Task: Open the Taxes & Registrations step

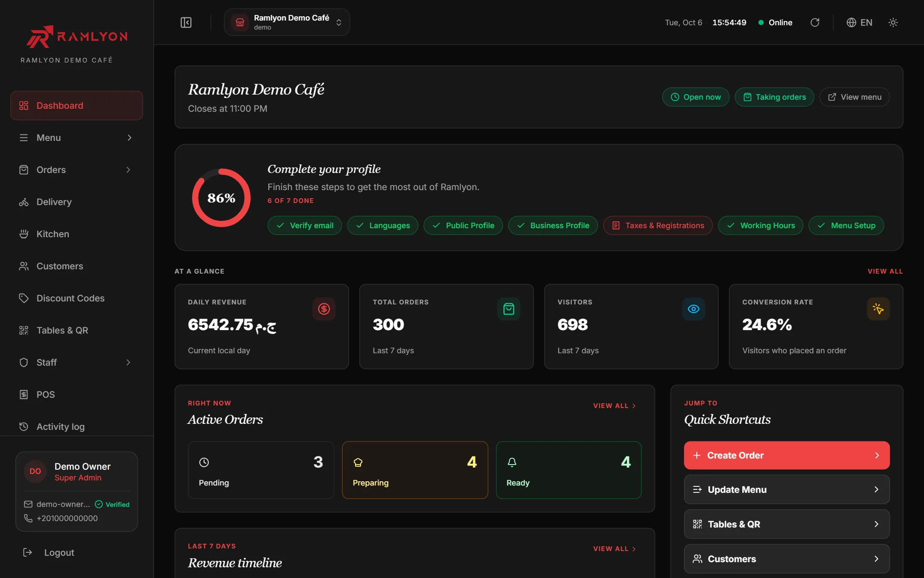Action: pos(657,225)
